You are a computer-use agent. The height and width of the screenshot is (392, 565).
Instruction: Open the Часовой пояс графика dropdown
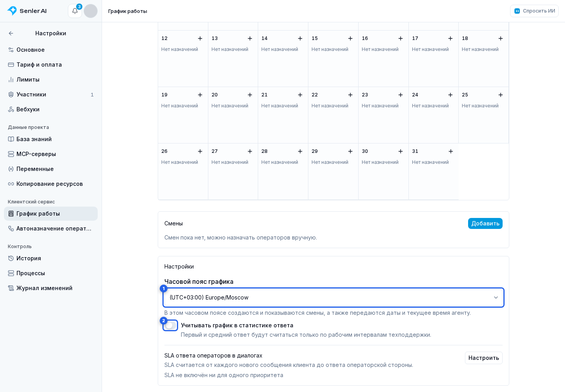click(334, 298)
